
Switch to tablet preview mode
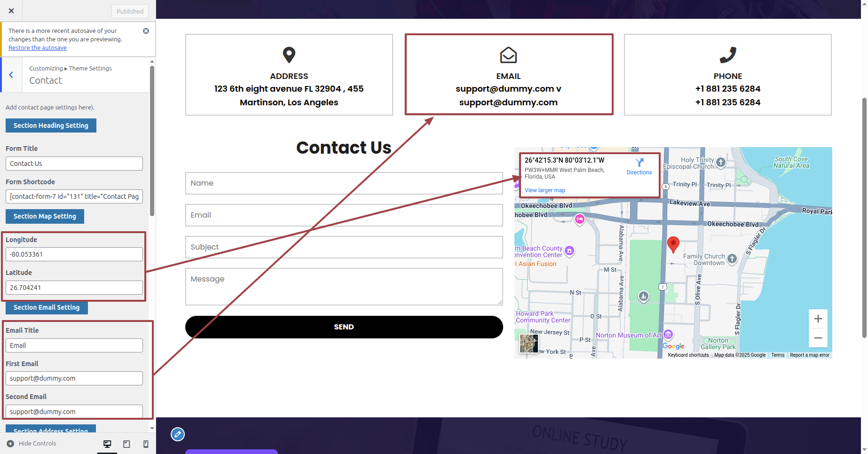[126, 444]
